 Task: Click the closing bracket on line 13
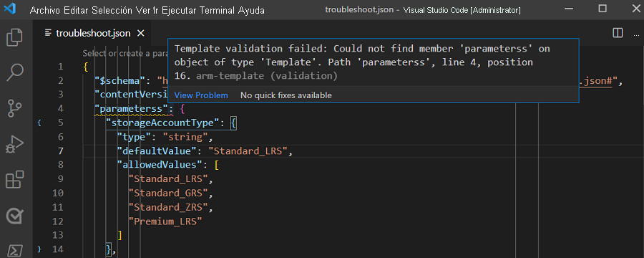(119, 235)
